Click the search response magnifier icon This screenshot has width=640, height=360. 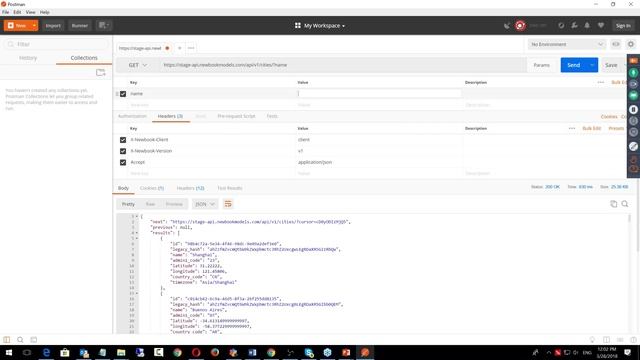point(625,204)
